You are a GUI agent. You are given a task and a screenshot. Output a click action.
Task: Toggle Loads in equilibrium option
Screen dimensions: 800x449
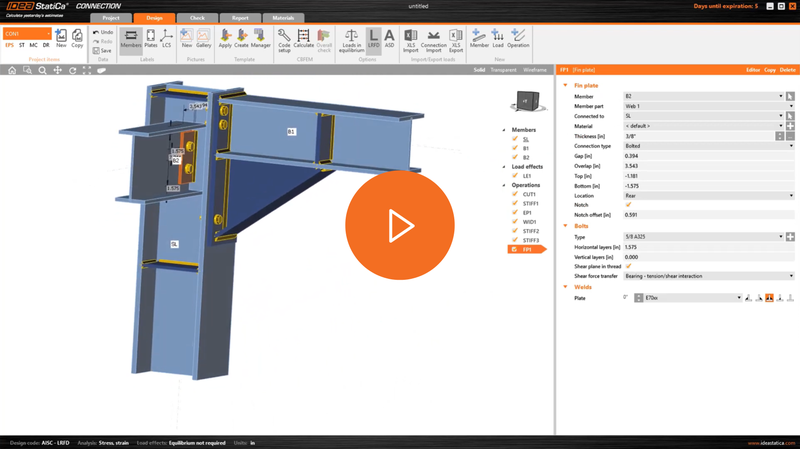(x=351, y=39)
